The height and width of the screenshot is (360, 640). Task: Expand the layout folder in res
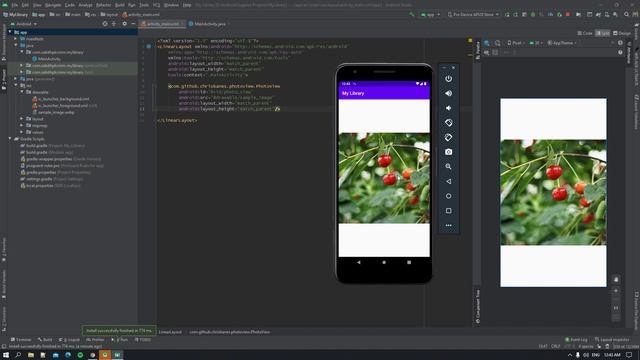tap(22, 119)
